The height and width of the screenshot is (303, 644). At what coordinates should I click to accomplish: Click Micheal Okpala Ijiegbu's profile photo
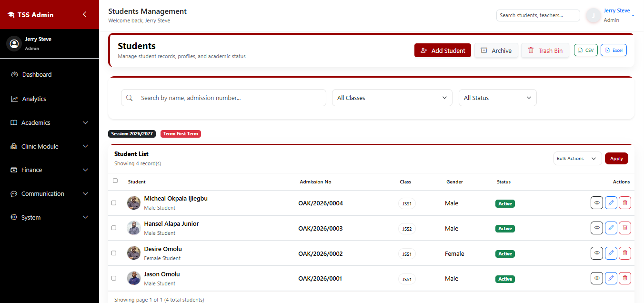coord(134,203)
